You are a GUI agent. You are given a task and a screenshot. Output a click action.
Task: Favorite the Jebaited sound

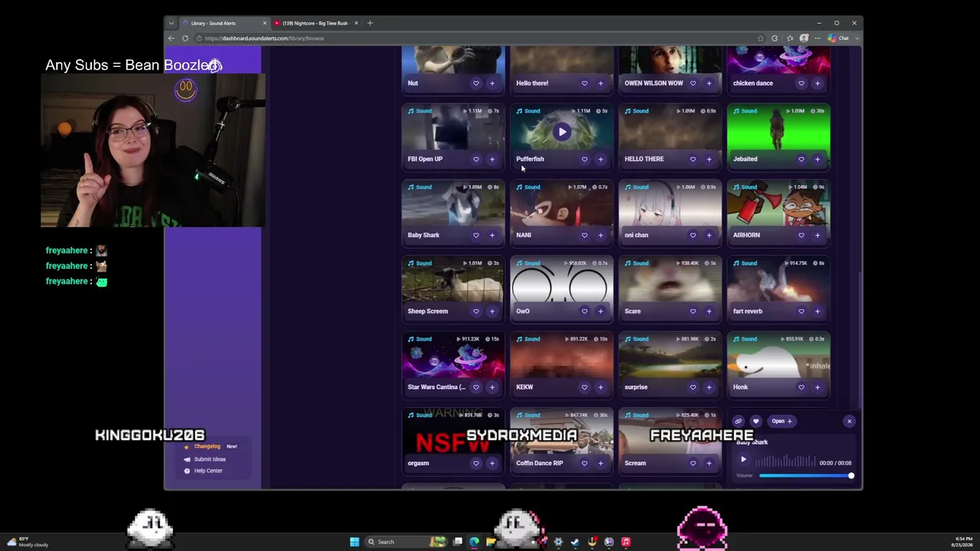pos(802,159)
